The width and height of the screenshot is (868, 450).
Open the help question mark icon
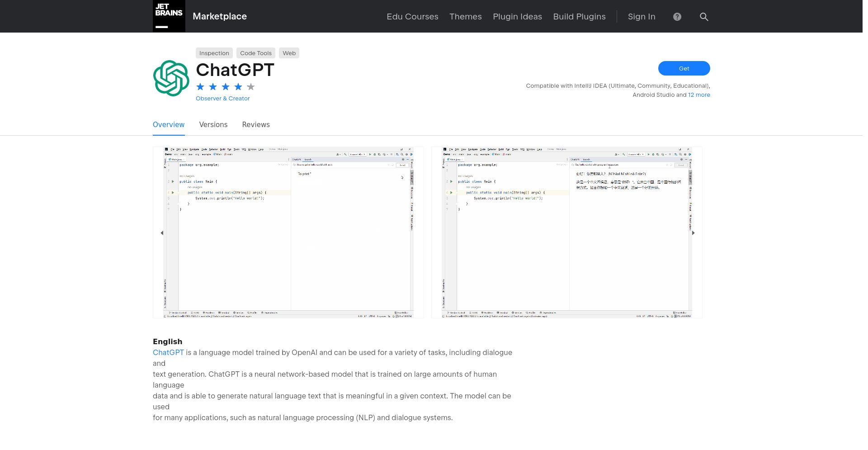tap(677, 17)
